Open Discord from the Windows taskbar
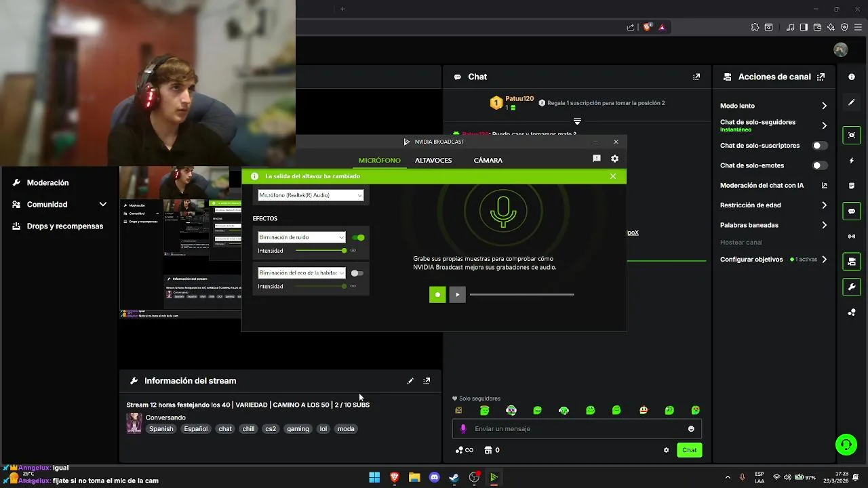The image size is (868, 488). (435, 477)
